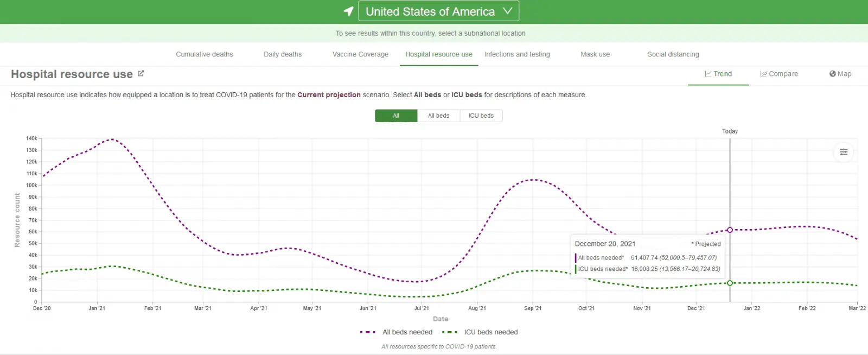
Task: Click the location arrow icon
Action: pyautogui.click(x=349, y=11)
